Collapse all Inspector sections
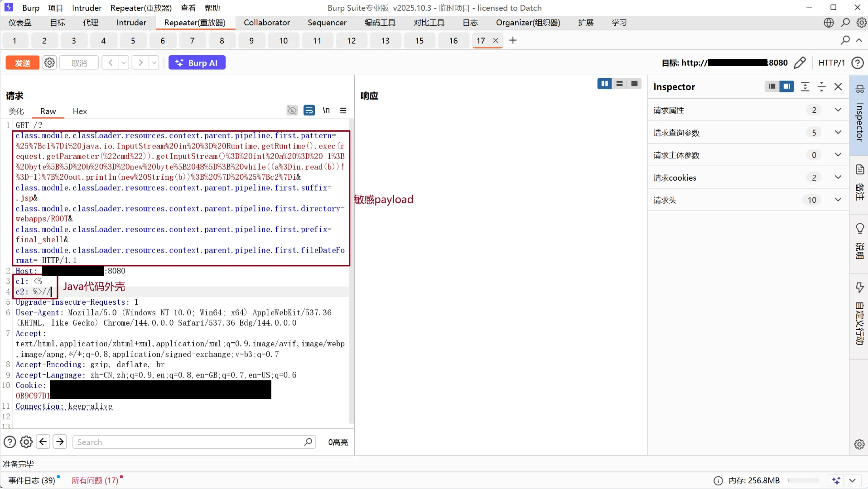 coord(822,86)
